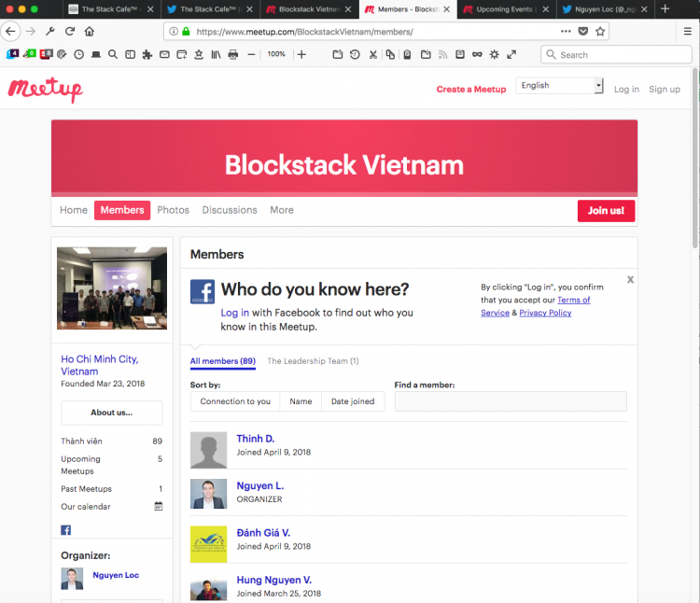
Task: Open add-ons puzzle piece icon
Action: click(147, 54)
